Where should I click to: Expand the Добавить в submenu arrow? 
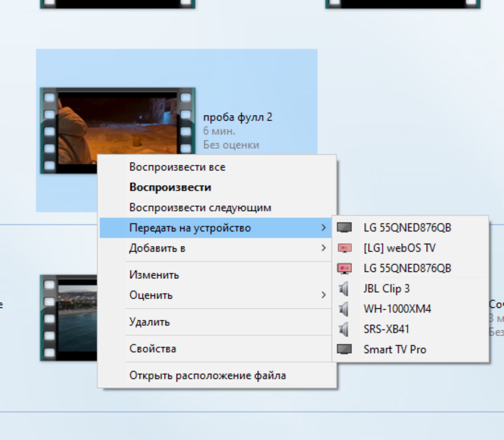[323, 248]
